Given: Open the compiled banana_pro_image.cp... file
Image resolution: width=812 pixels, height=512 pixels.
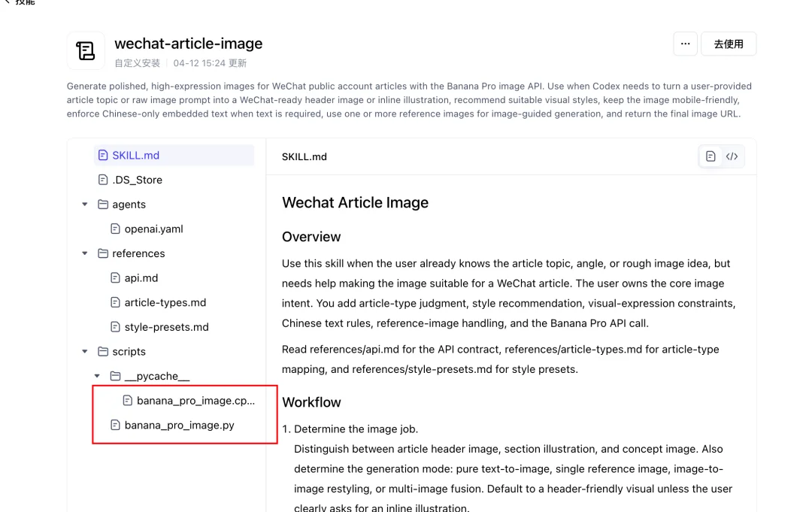Looking at the screenshot, I should click(195, 401).
